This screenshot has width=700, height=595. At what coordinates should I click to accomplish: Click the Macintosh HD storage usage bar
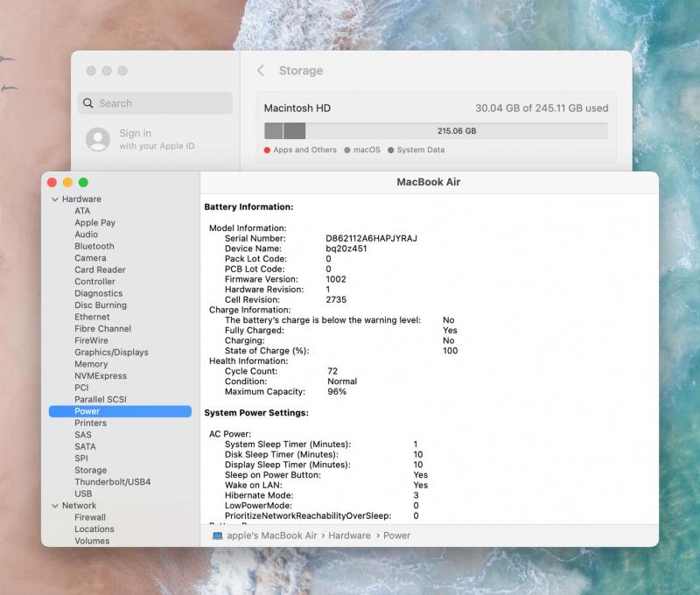pyautogui.click(x=436, y=130)
